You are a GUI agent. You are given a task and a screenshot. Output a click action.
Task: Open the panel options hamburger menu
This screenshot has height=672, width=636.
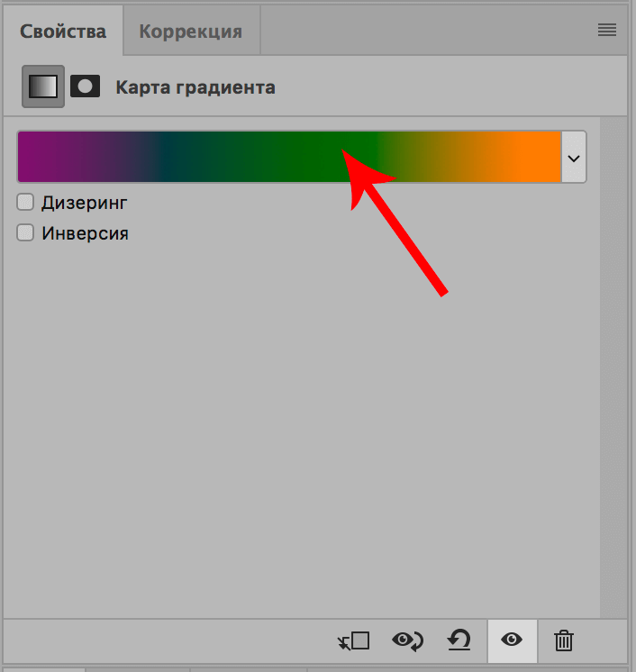(x=607, y=30)
